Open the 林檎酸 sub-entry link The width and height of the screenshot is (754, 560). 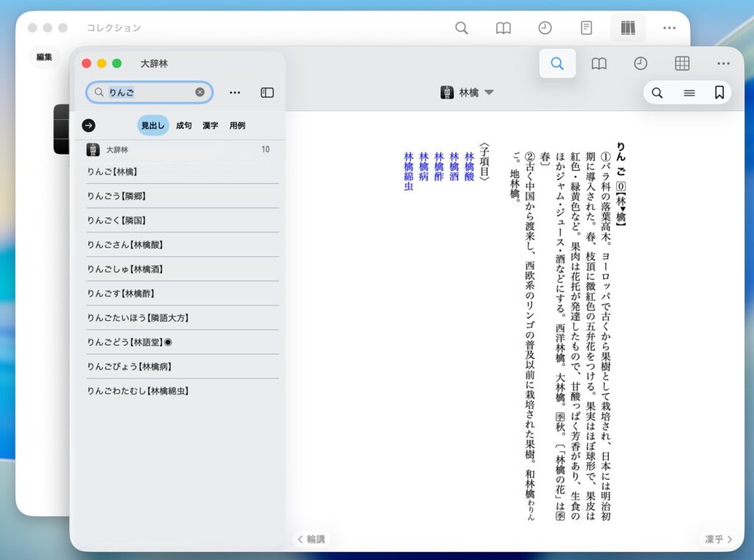coord(469,167)
